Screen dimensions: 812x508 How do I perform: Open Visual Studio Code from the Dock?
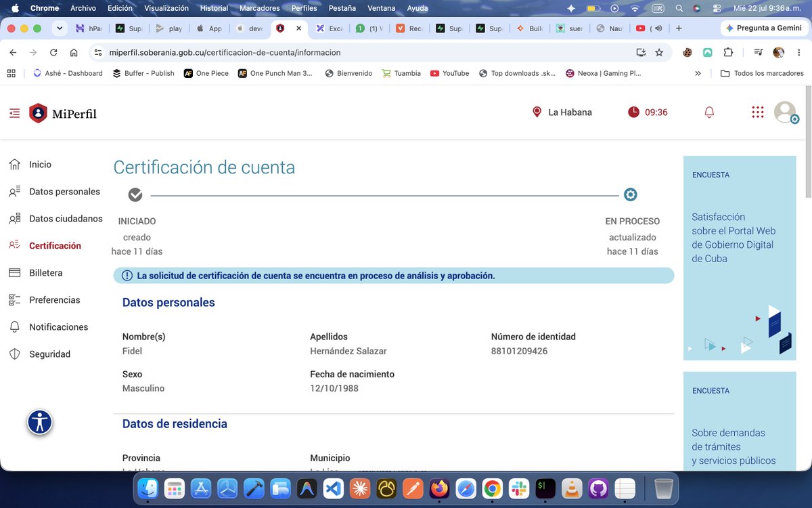click(x=334, y=488)
